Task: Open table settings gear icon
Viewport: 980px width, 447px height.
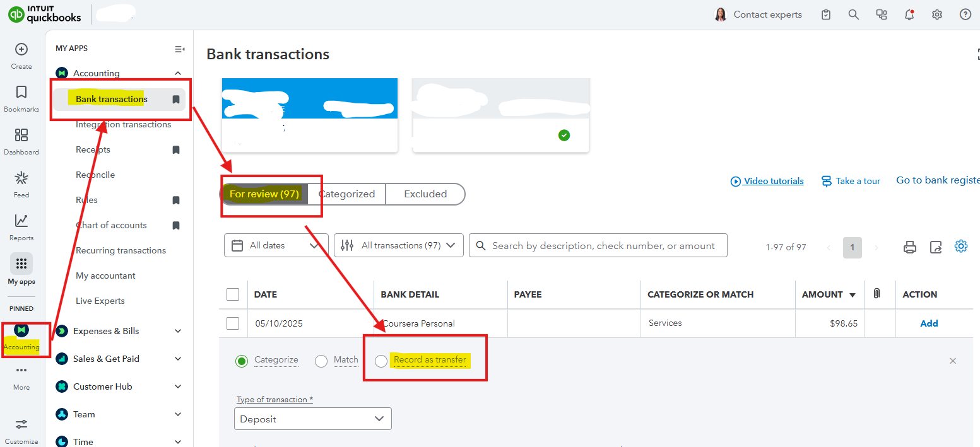Action: coord(961,246)
